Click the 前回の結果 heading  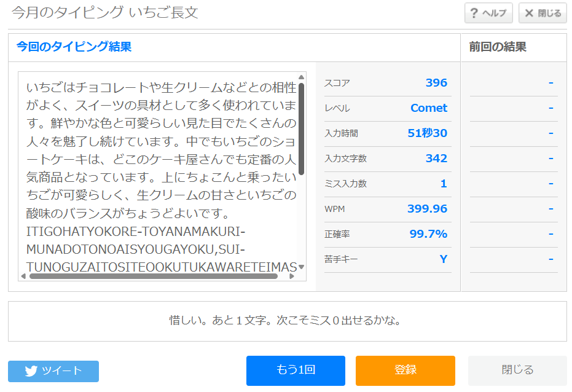(x=498, y=47)
